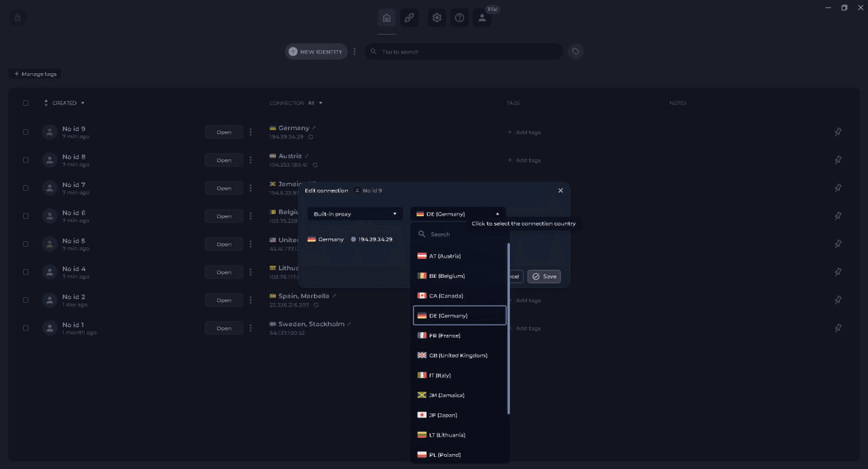Pin the No id 6 identity
The image size is (868, 469).
tap(838, 216)
